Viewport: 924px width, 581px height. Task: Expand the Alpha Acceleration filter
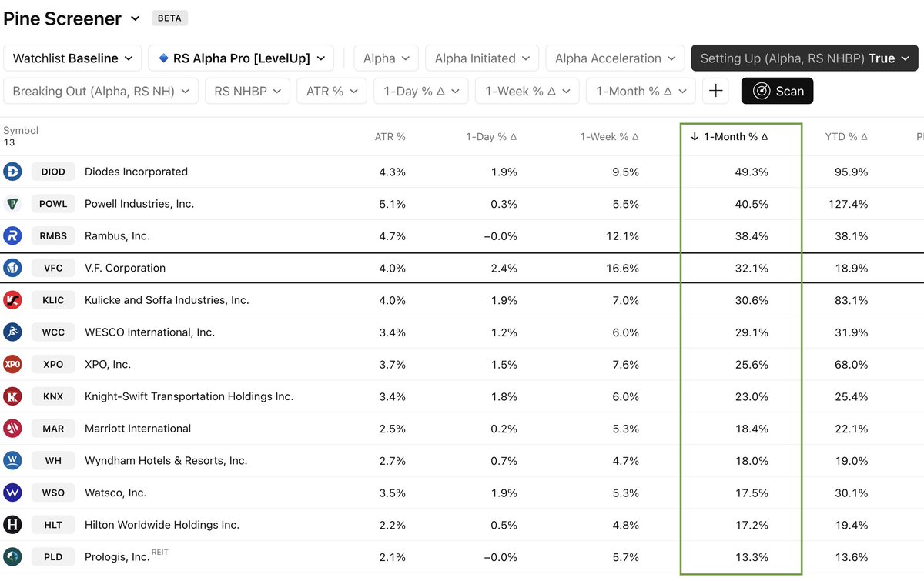tap(615, 58)
